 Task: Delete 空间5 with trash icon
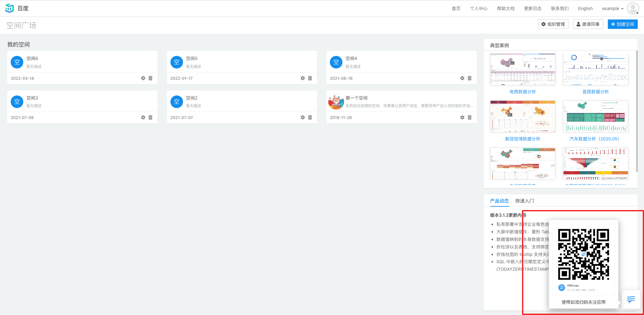(x=310, y=78)
